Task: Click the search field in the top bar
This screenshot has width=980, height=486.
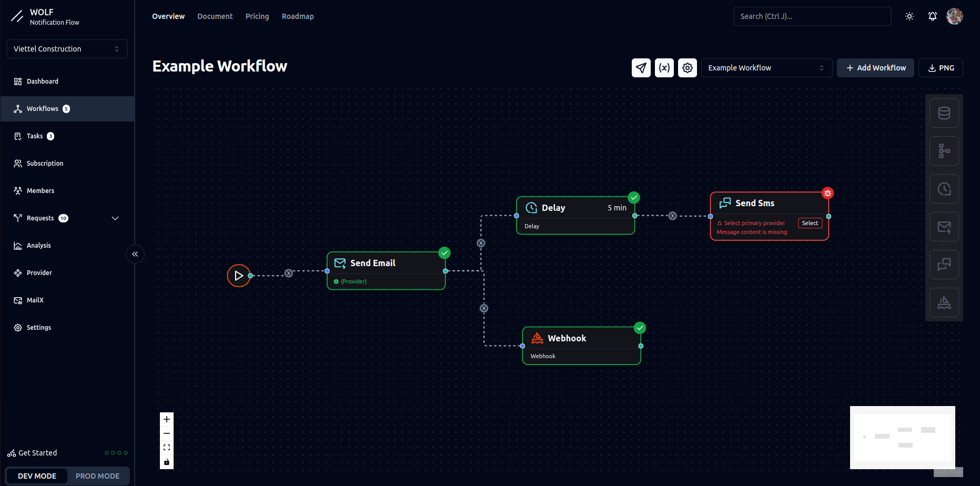Action: (812, 16)
